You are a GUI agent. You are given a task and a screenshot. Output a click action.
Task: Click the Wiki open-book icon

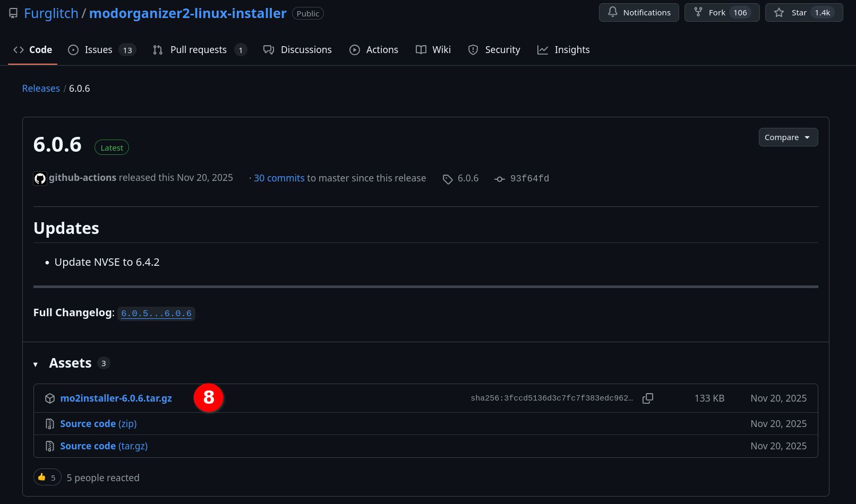[421, 50]
